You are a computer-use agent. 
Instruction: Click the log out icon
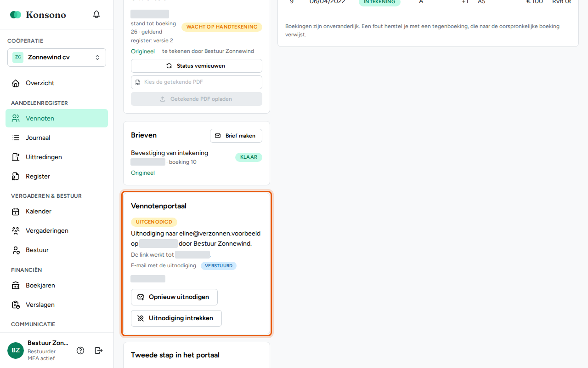coord(99,351)
